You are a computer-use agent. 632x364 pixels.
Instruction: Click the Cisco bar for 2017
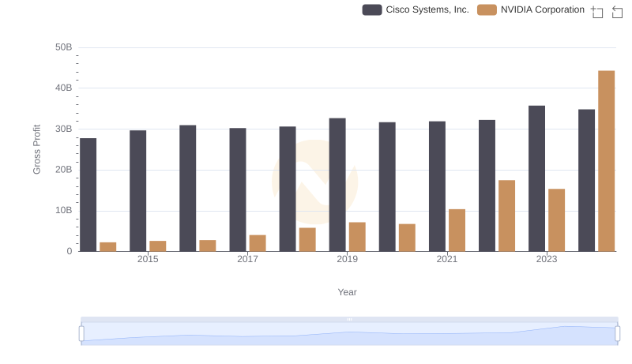pos(238,190)
